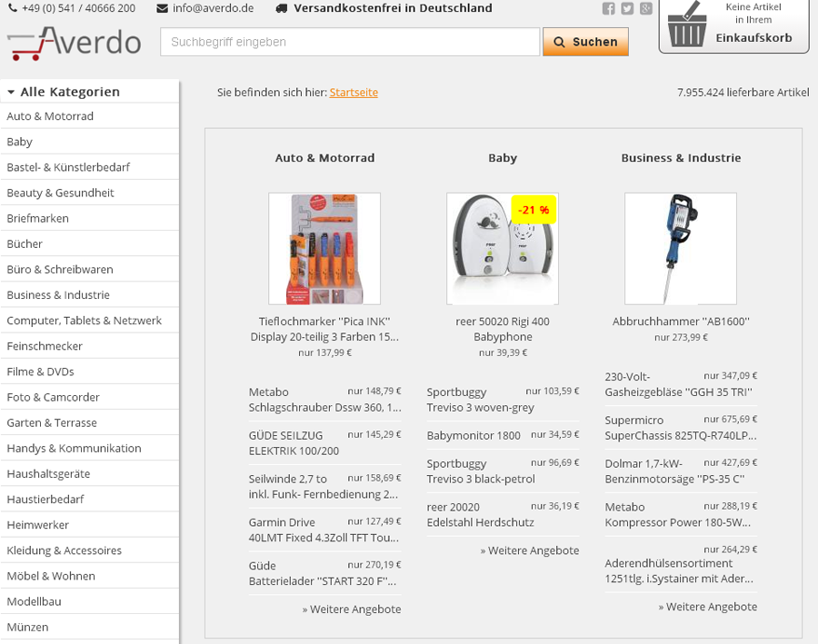818x644 pixels.
Task: Open the Abbruchhammer product image
Action: click(681, 249)
